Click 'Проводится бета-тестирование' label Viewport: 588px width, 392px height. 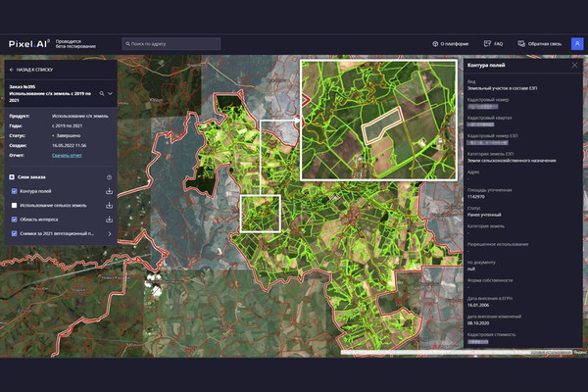point(75,44)
